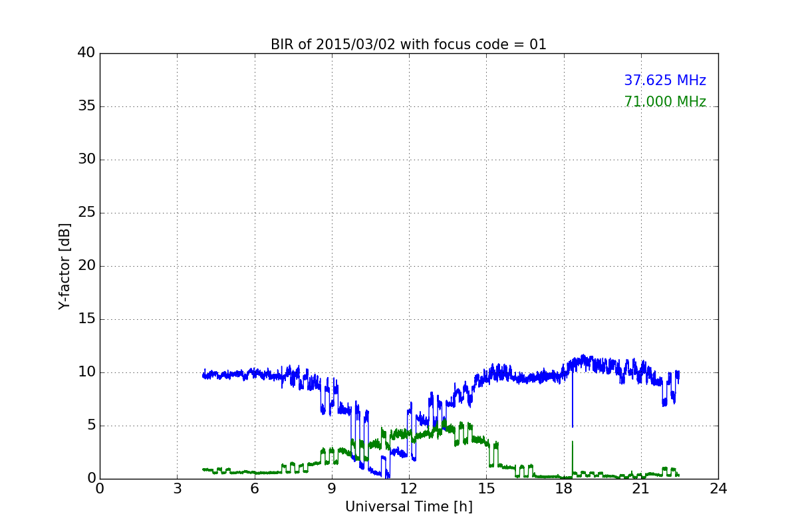Click the x-axis tick label 12
Viewport: 798px width, 532px height.
[408, 489]
